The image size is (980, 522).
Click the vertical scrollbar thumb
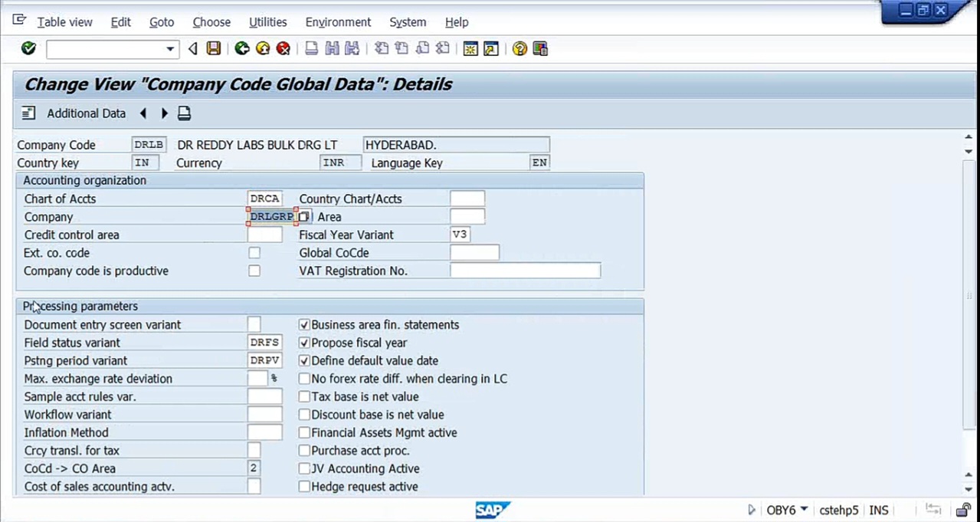point(969,295)
